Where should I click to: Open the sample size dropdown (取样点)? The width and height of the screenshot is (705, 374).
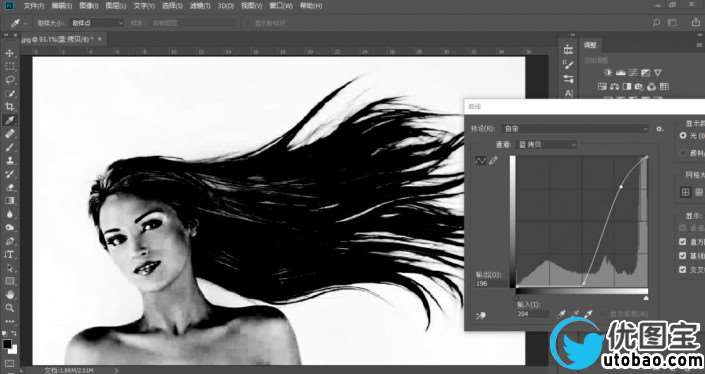(x=97, y=23)
